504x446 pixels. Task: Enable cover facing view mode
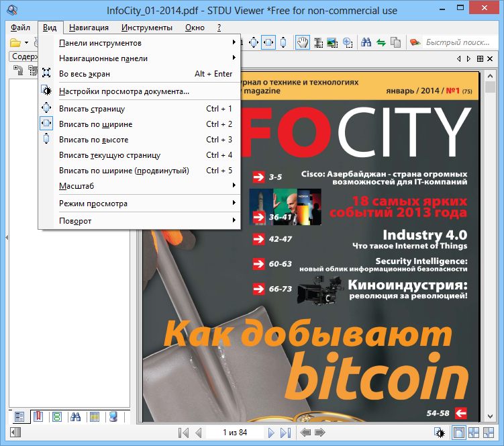(x=489, y=433)
